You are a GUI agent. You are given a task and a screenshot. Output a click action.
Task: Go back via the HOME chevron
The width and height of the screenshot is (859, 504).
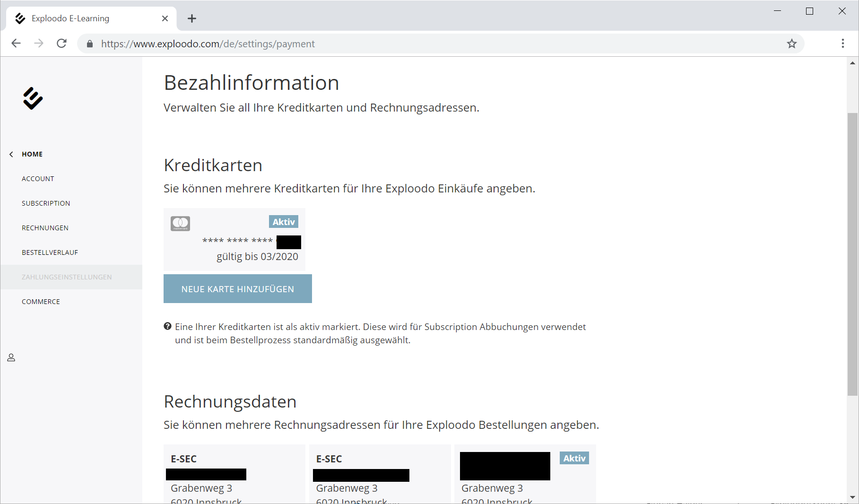pos(11,154)
